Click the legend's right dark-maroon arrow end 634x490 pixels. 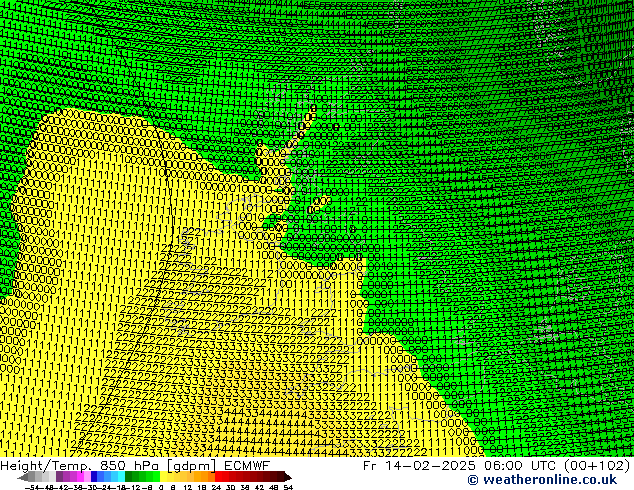288,477
